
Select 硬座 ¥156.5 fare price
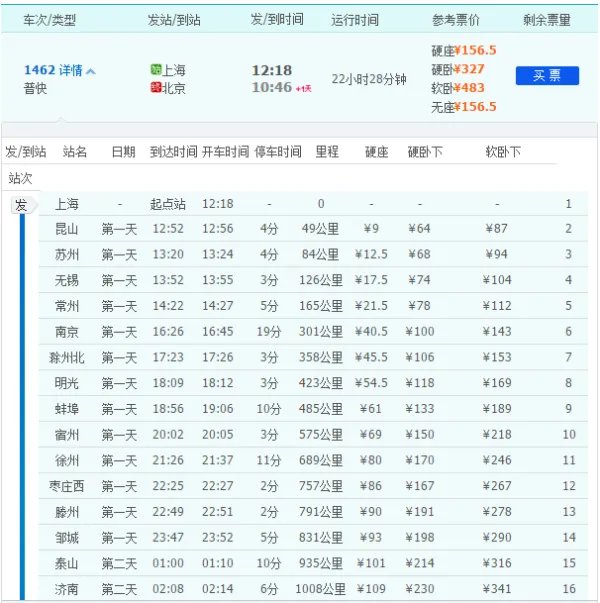tap(463, 50)
